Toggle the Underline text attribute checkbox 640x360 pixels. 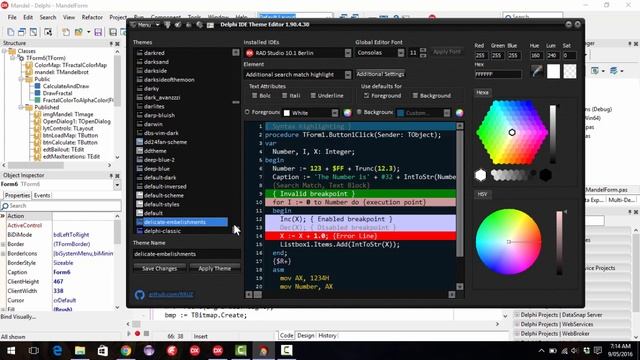313,96
